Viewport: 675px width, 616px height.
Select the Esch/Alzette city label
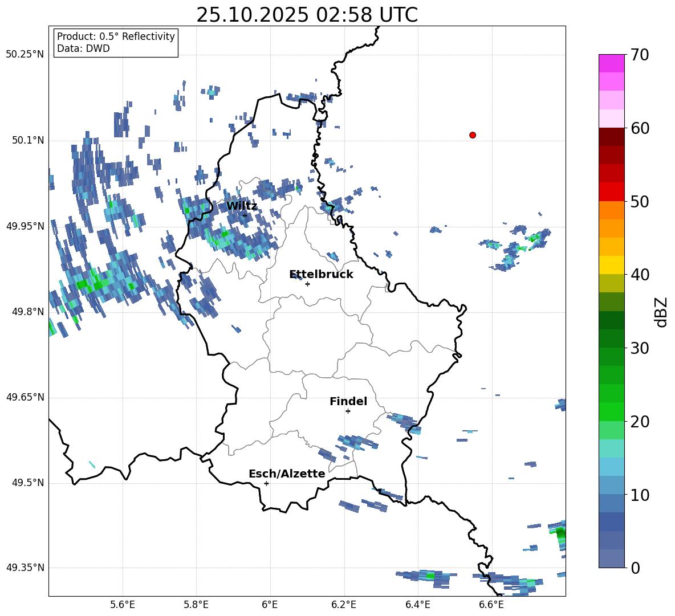coord(287,474)
